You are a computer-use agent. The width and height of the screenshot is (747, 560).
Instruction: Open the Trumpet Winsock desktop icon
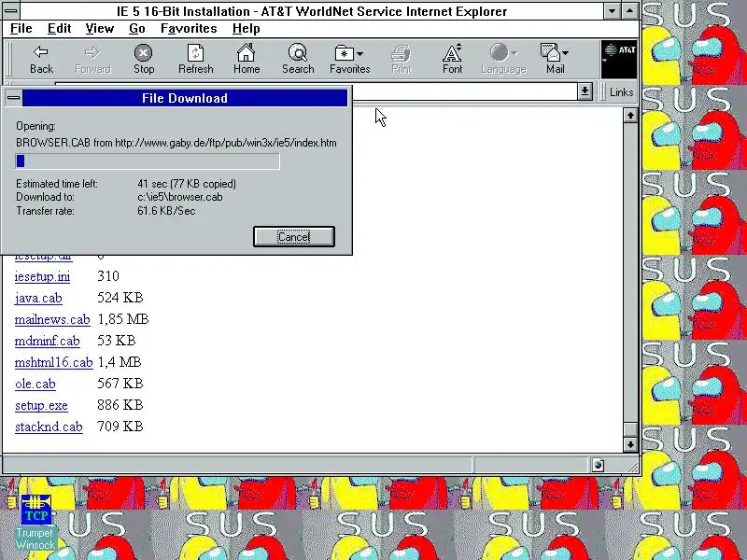(36, 509)
